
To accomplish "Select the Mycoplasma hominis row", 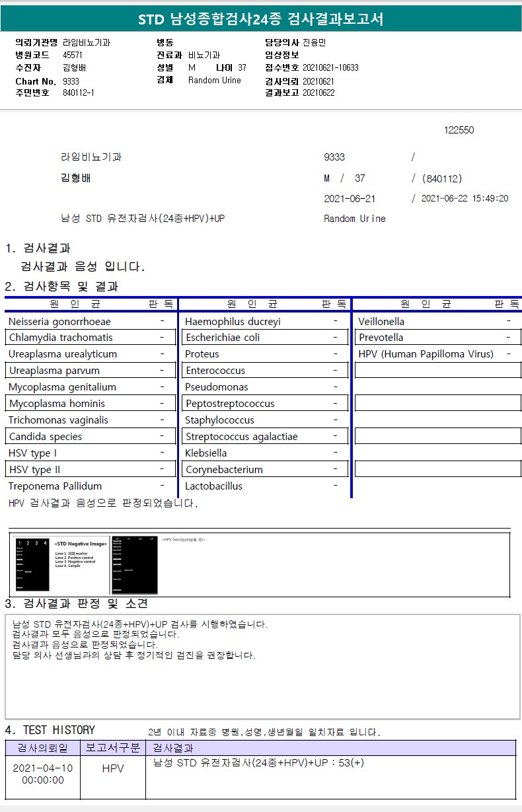I will (x=90, y=404).
